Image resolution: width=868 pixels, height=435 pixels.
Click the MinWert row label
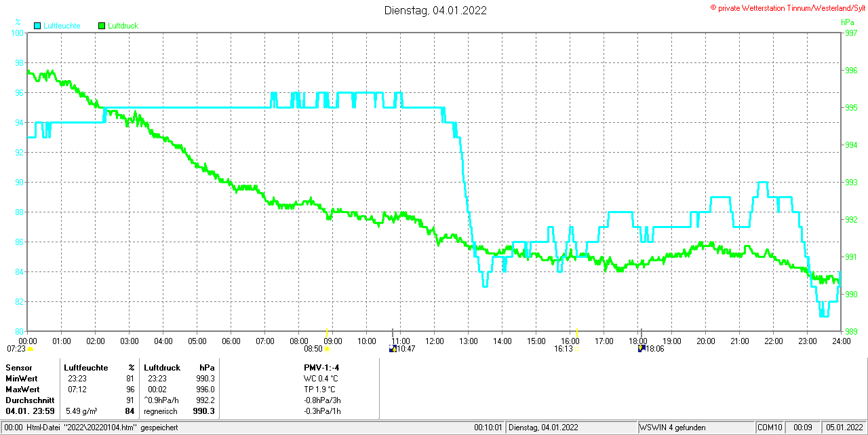[22, 378]
